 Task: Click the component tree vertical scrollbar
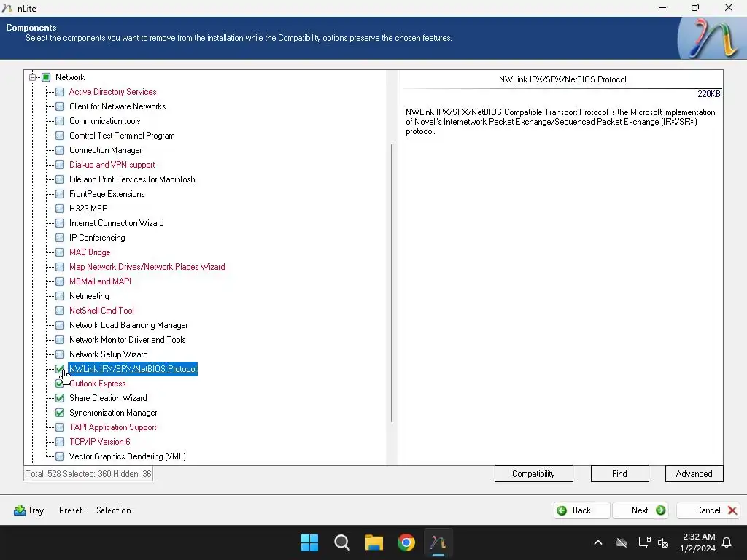(392, 283)
